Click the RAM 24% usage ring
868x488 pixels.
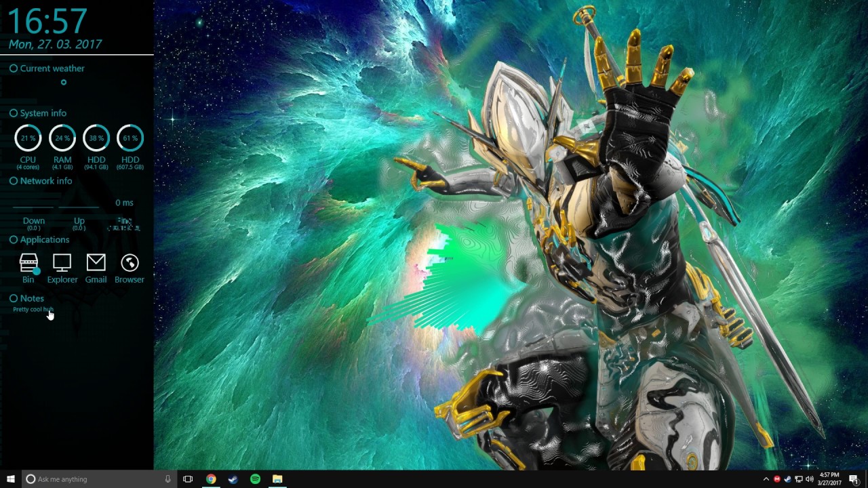click(x=62, y=138)
